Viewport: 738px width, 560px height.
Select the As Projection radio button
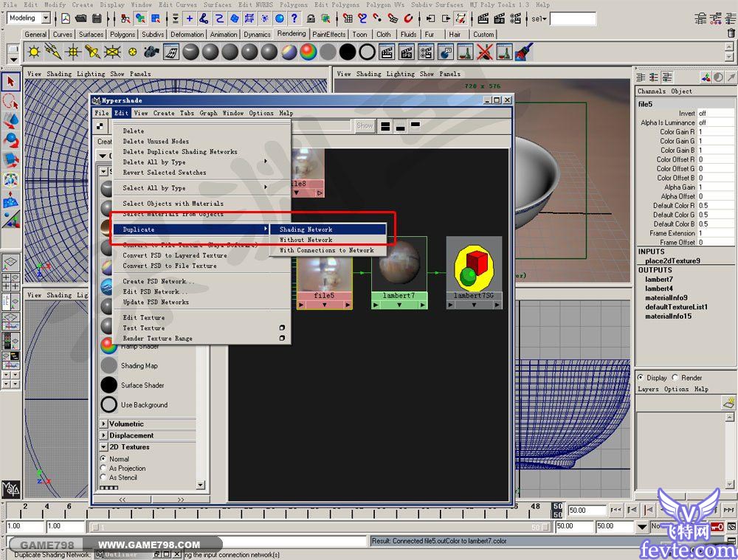[x=103, y=468]
